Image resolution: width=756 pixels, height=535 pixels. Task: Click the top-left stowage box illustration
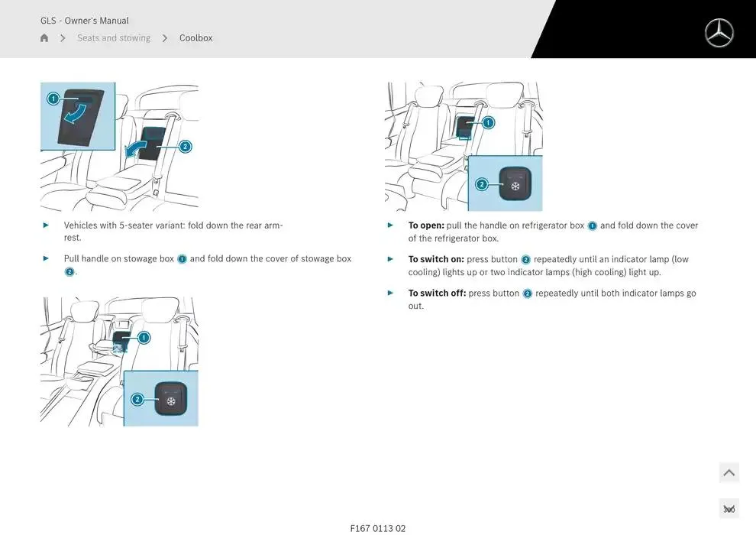tap(119, 146)
